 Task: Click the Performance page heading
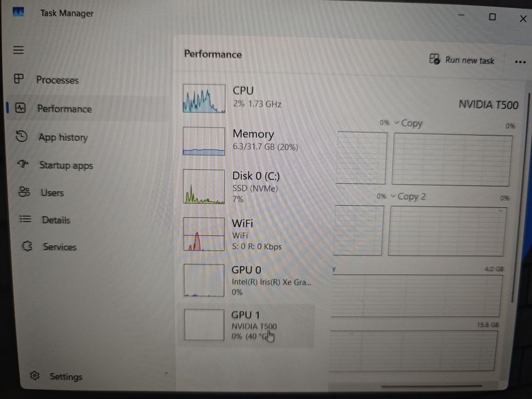pos(213,54)
